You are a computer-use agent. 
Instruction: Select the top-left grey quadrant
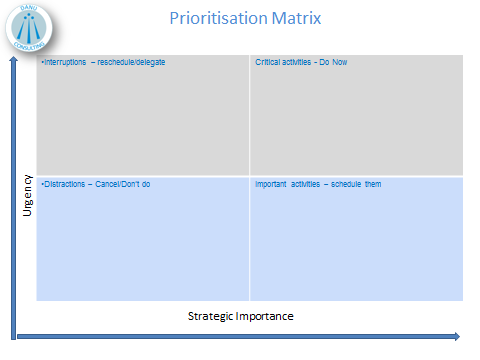point(143,115)
